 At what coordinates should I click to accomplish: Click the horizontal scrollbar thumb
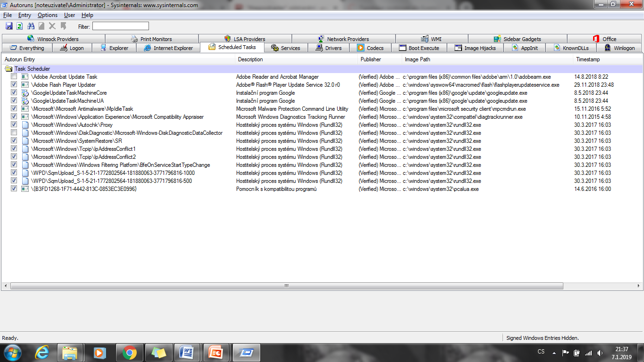click(x=286, y=286)
